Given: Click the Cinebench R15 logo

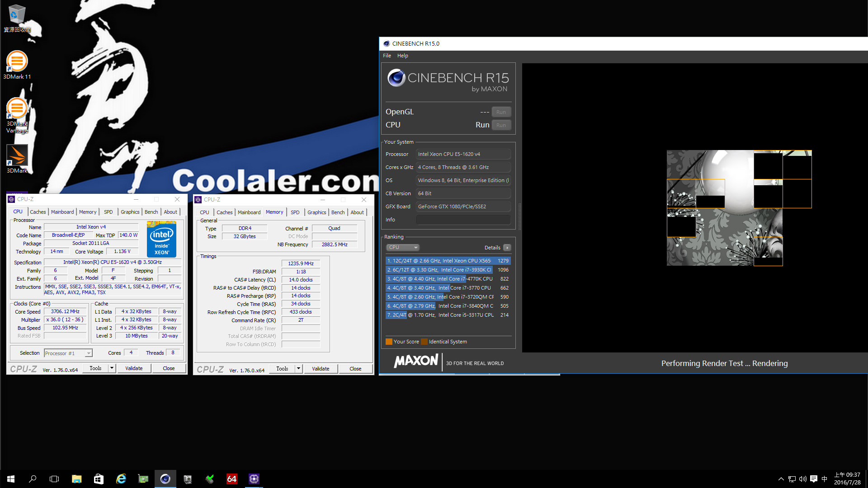Looking at the screenshot, I should pos(448,81).
